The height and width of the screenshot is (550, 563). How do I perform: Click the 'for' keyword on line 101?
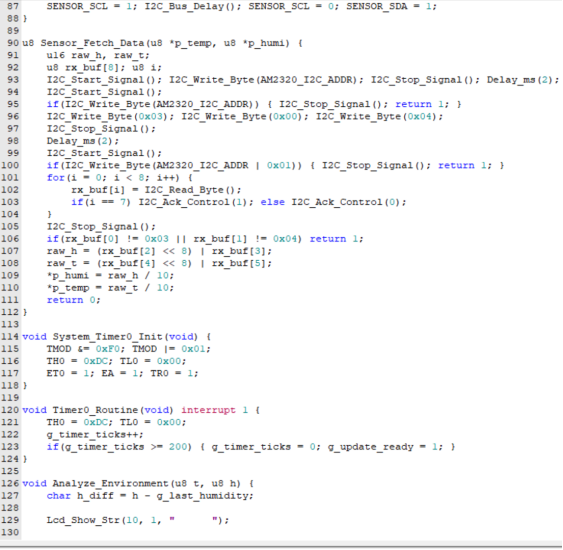tap(56, 177)
